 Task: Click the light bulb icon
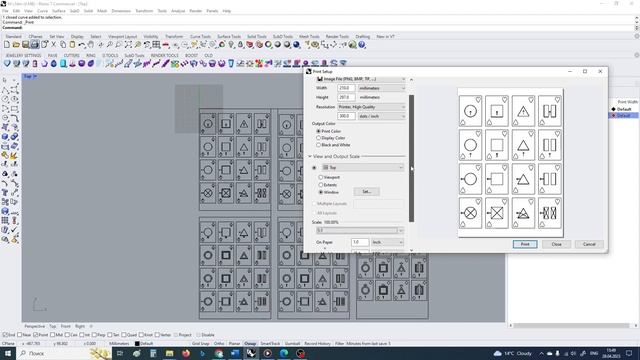[x=231, y=44]
